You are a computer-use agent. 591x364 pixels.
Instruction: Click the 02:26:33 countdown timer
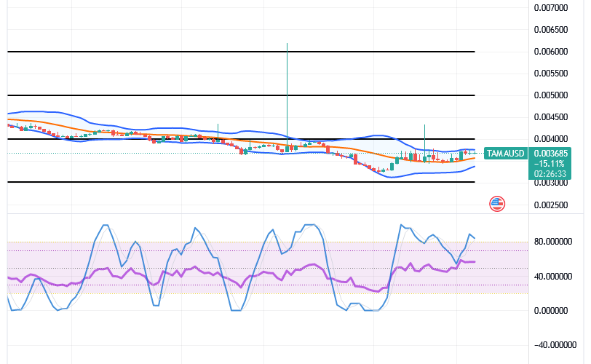tap(550, 174)
